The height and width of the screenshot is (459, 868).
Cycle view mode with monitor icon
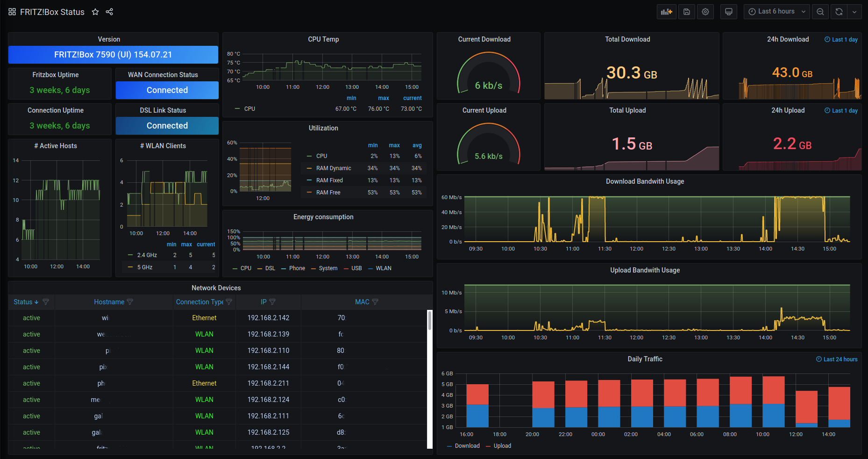[x=729, y=12]
